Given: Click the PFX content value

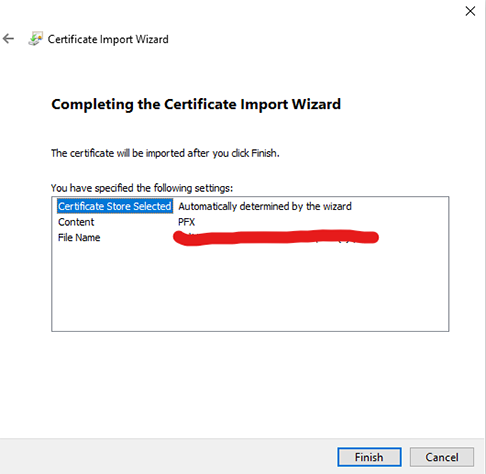Looking at the screenshot, I should [x=186, y=222].
